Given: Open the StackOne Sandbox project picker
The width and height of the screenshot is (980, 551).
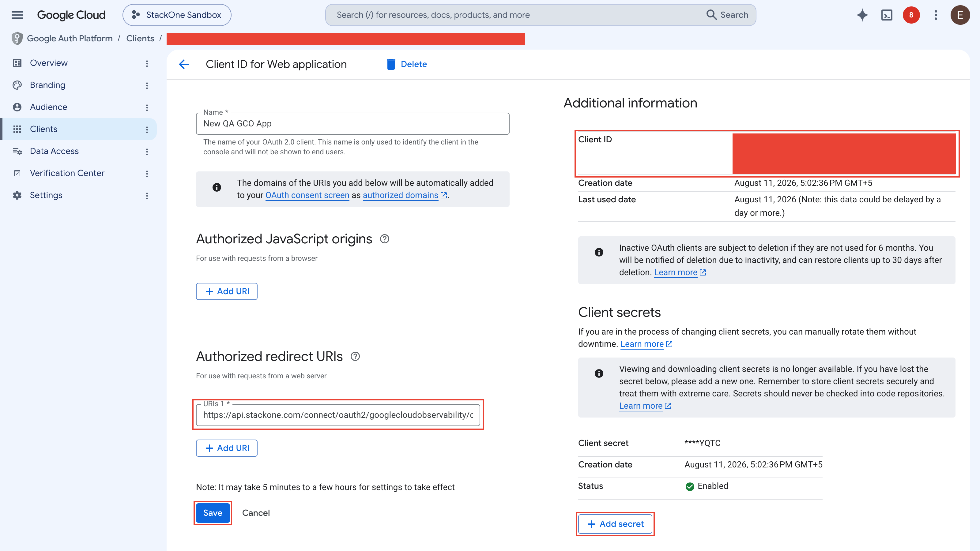Looking at the screenshot, I should point(177,15).
